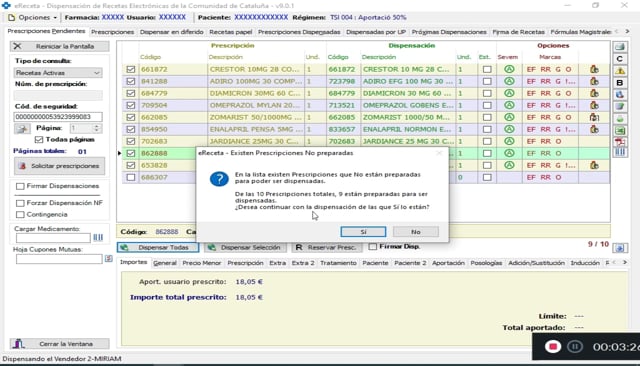Switch to Recetas papel tab
The image size is (640, 366).
click(231, 32)
